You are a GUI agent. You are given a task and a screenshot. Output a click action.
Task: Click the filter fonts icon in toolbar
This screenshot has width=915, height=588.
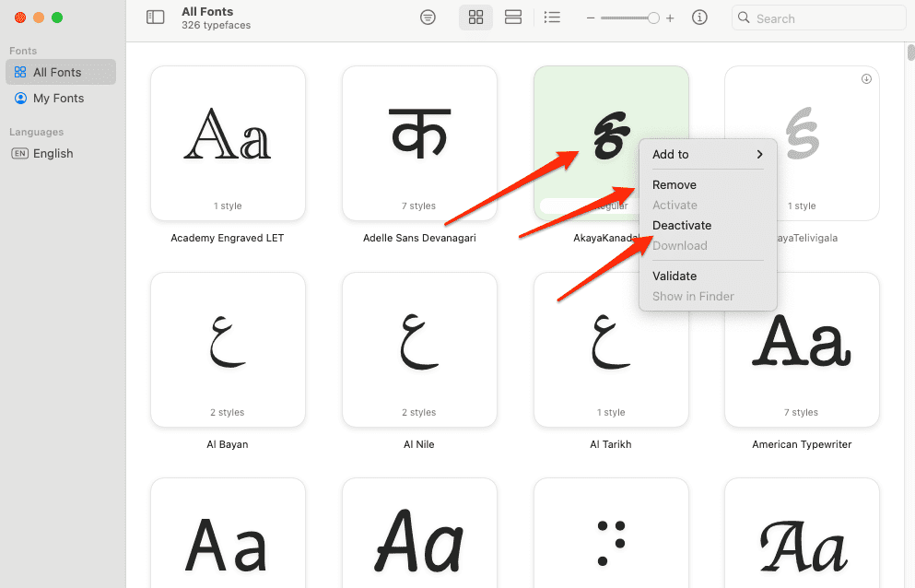[x=428, y=18]
